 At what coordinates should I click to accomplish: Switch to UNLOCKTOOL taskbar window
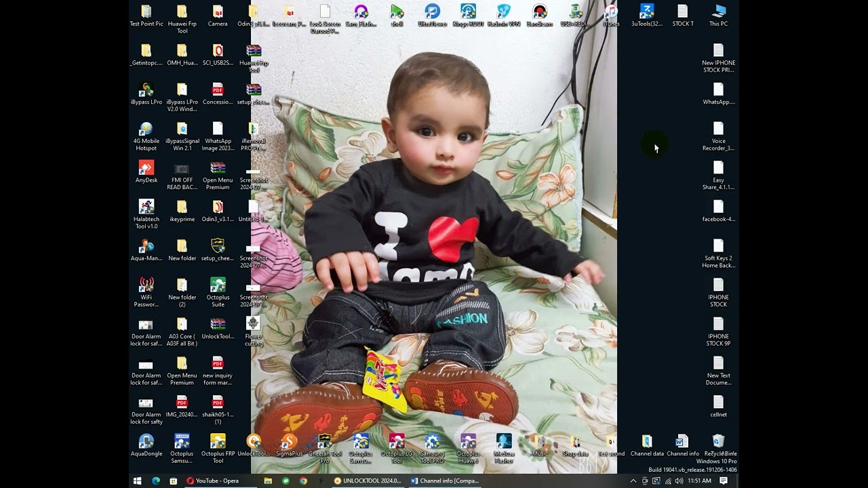pyautogui.click(x=368, y=481)
